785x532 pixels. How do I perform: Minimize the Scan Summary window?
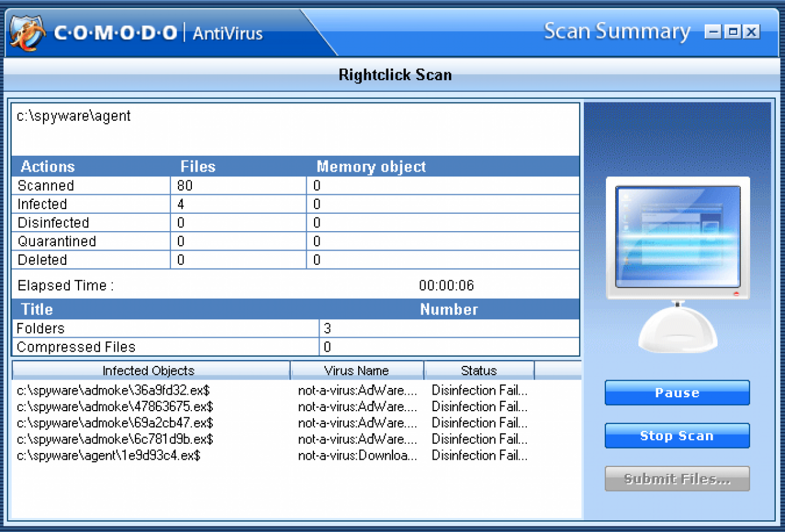click(713, 32)
